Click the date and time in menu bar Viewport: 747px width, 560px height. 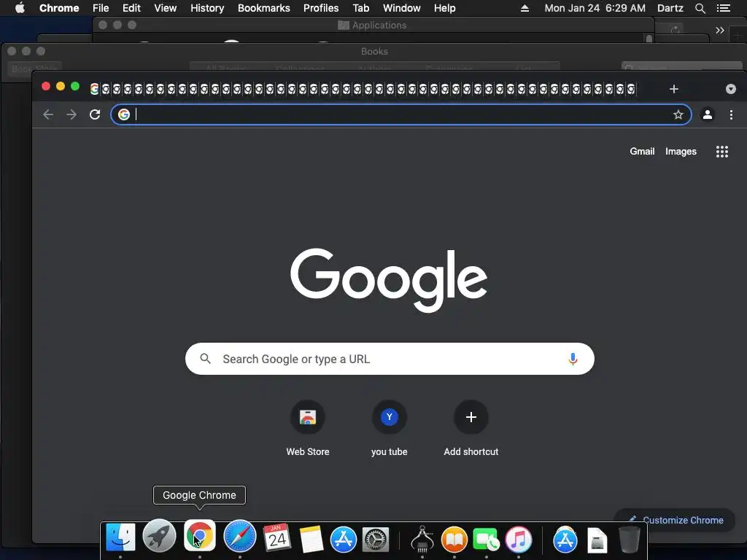pyautogui.click(x=595, y=8)
